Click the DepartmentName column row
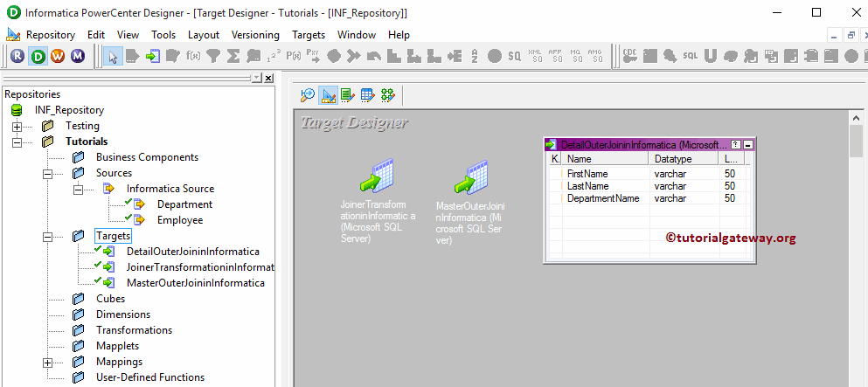Screen dimensions: 868x387 pyautogui.click(x=649, y=198)
